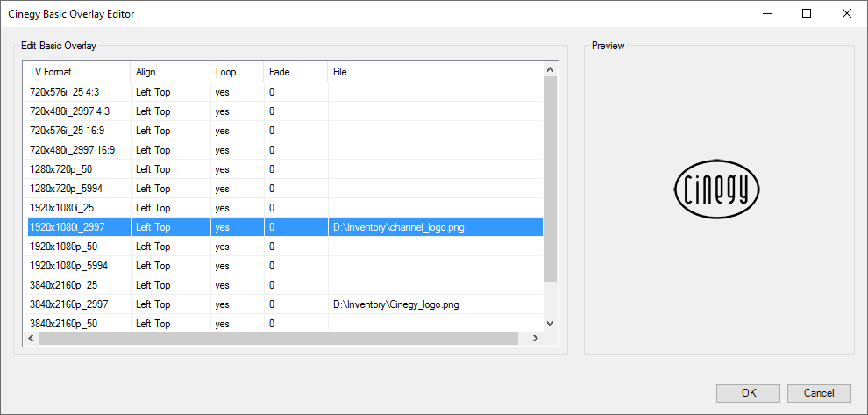Viewport: 868px width, 415px height.
Task: Minimize the overlay editor window
Action: point(766,14)
